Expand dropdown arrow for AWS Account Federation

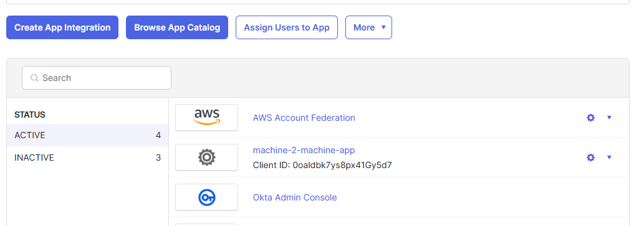tap(609, 117)
